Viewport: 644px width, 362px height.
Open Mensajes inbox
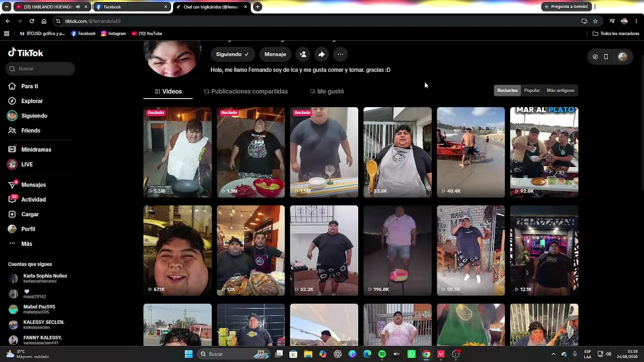pos(33,185)
